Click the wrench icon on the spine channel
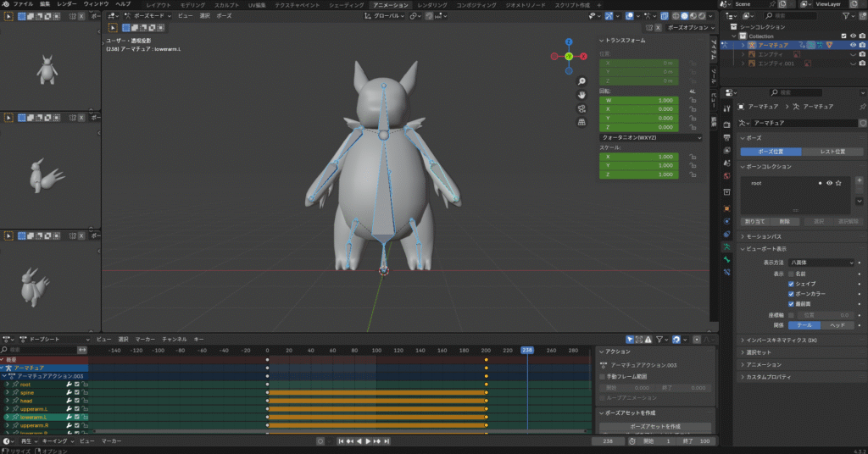The width and height of the screenshot is (868, 454). point(69,392)
